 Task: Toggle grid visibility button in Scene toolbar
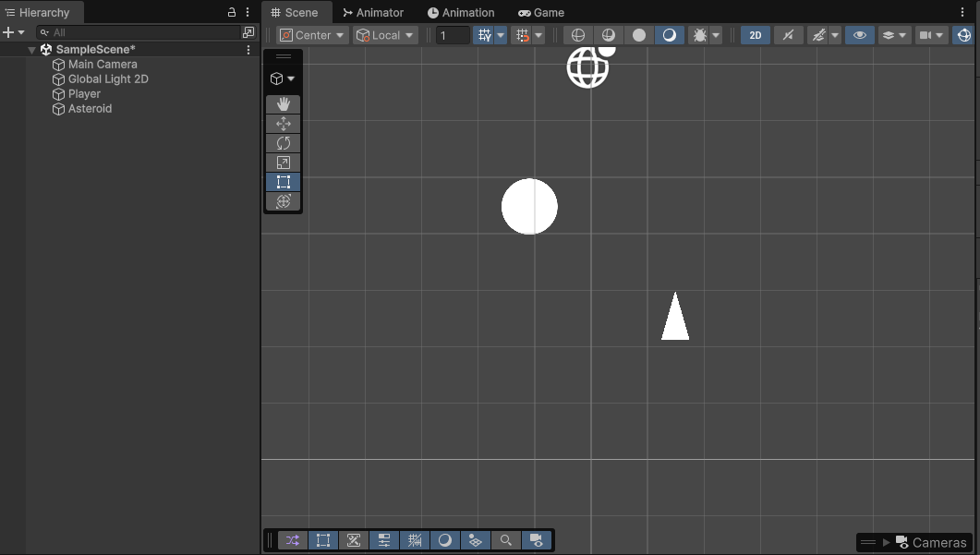click(x=484, y=35)
